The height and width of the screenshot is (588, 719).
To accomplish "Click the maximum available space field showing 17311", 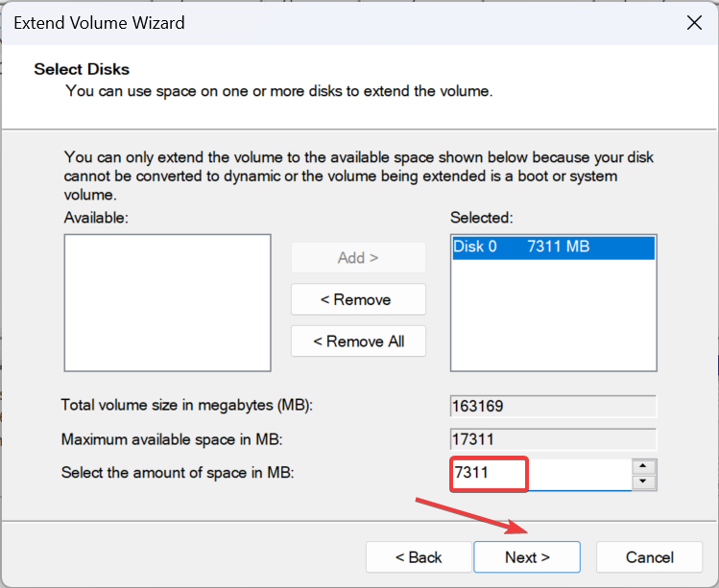I will point(553,439).
